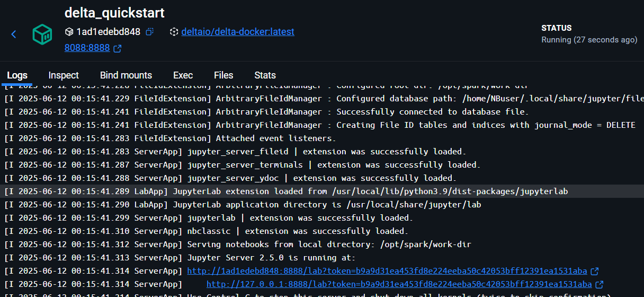Screen dimensions: 644x297
Task: Click the image icon before deltaio/delta-docker:latest
Action: (x=174, y=32)
